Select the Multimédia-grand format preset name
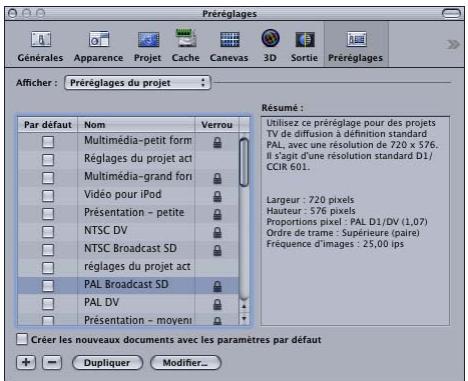Image resolution: width=468 pixels, height=381 pixels. tap(138, 176)
